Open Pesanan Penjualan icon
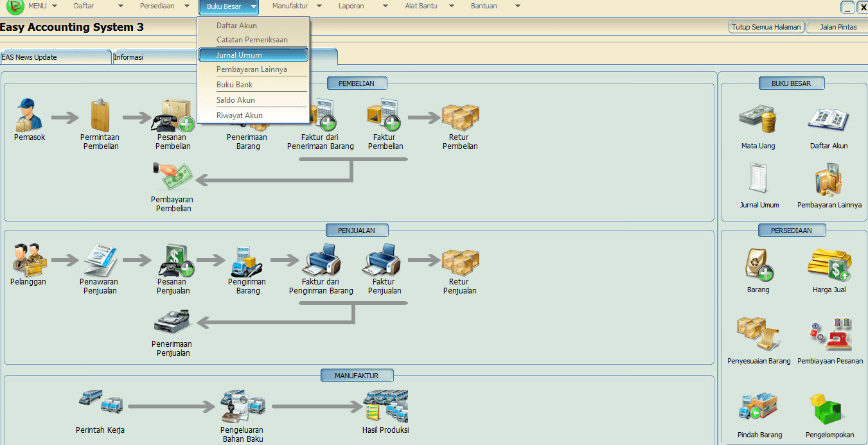Screen dimensions: 868x445 pyautogui.click(x=175, y=259)
